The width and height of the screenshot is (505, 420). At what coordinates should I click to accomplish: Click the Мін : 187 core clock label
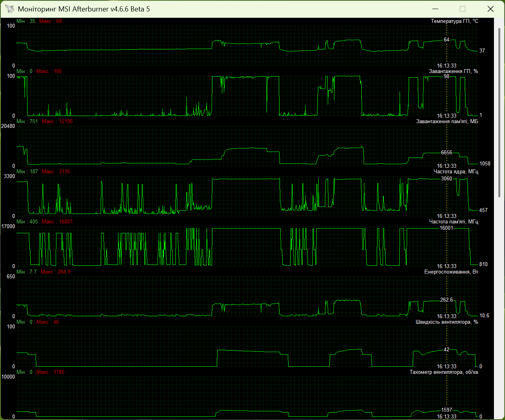click(27, 171)
